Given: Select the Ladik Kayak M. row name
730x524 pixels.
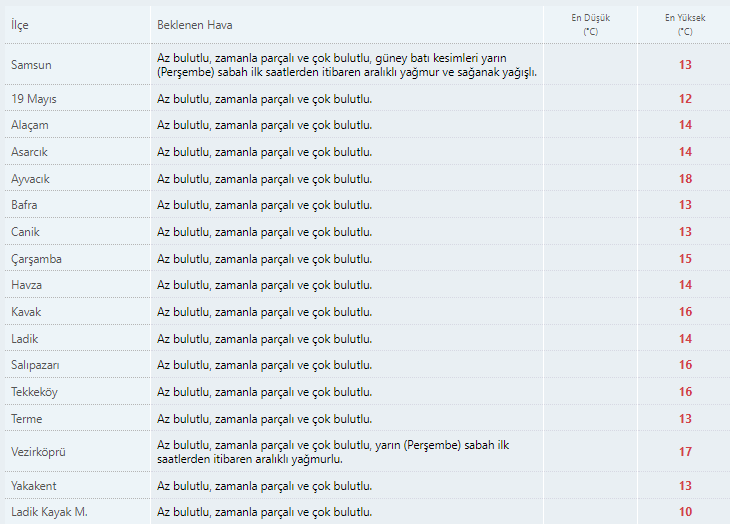Looking at the screenshot, I should point(49,512).
